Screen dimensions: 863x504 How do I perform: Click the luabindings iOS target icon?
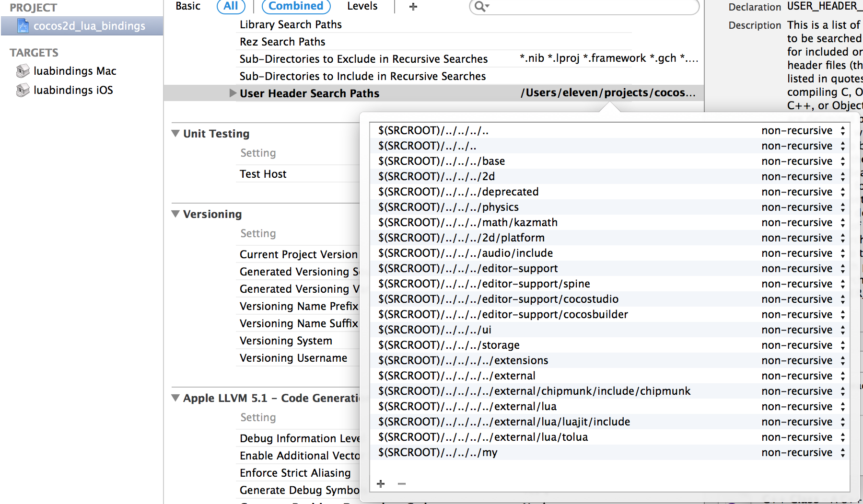(23, 90)
